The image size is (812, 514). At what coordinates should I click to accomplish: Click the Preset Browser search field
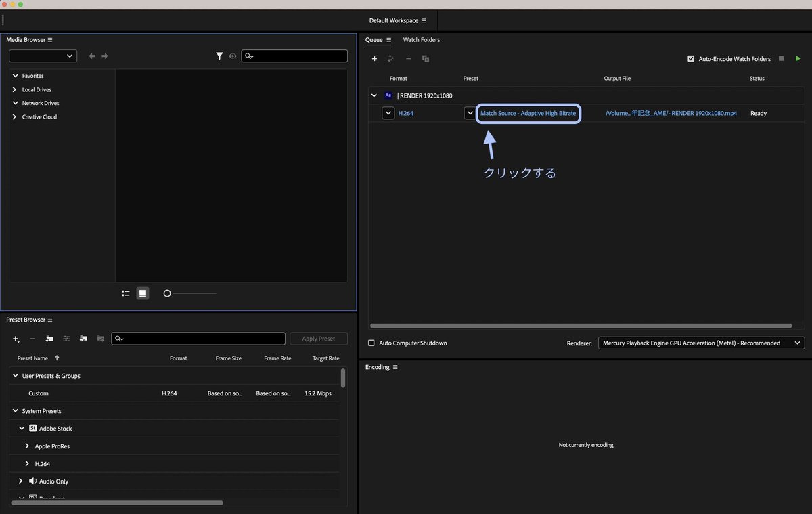(x=198, y=338)
